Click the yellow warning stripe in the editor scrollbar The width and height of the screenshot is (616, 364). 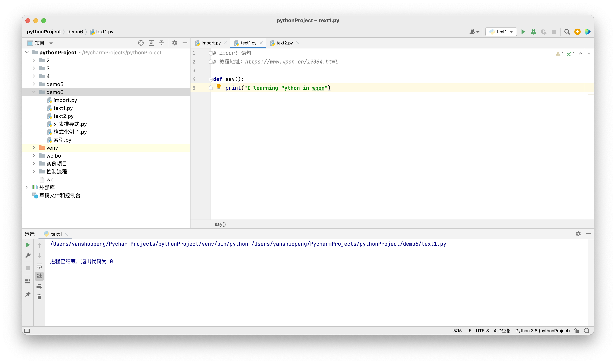click(590, 94)
